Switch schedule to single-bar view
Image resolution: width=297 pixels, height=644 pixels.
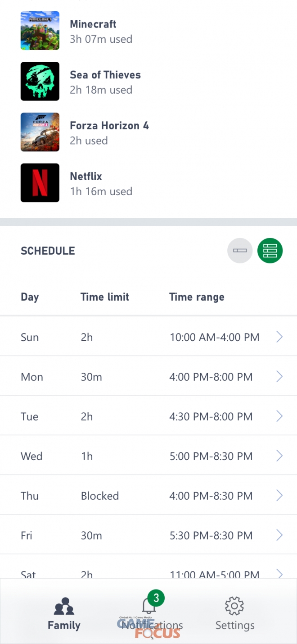[240, 251]
